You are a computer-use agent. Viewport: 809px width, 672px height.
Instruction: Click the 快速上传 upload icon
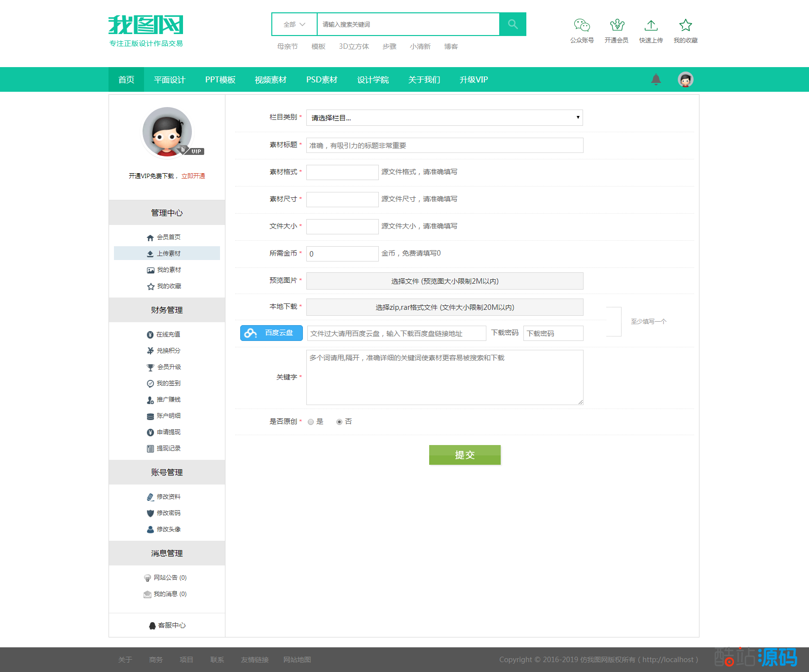(x=651, y=25)
